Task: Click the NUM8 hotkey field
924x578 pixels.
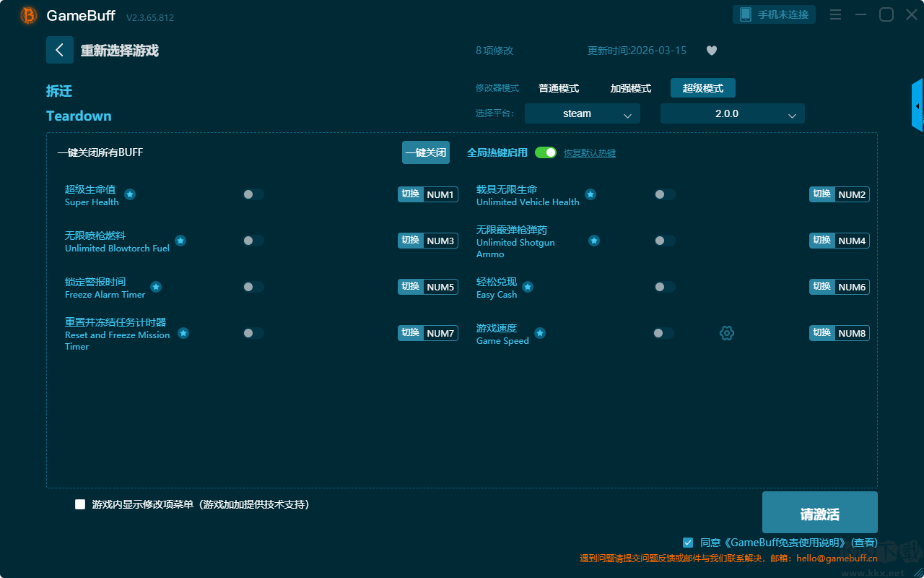Action: pyautogui.click(x=852, y=333)
